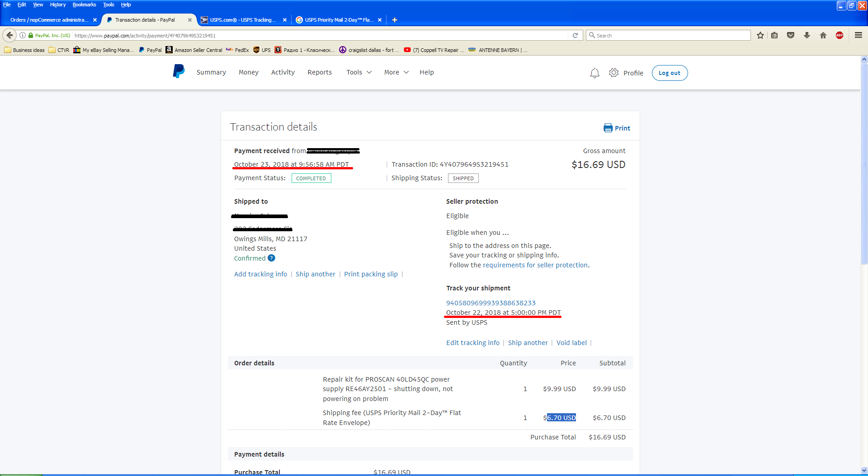Open the UPS bookmark
This screenshot has width=868, height=476.
(262, 50)
